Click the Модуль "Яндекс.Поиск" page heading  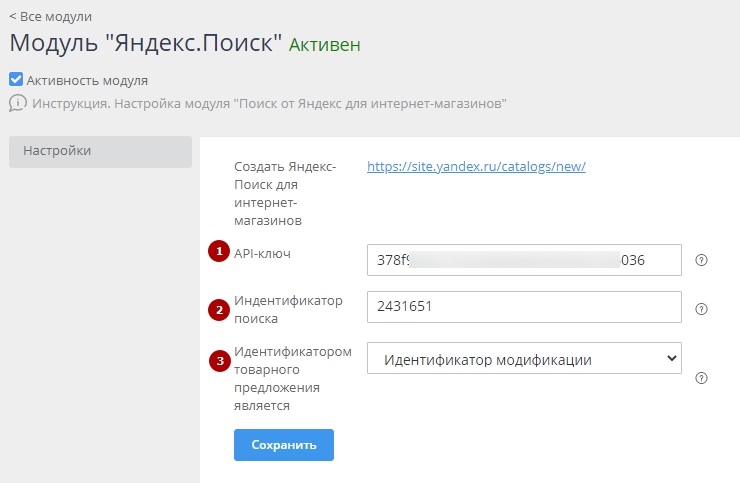(x=145, y=44)
